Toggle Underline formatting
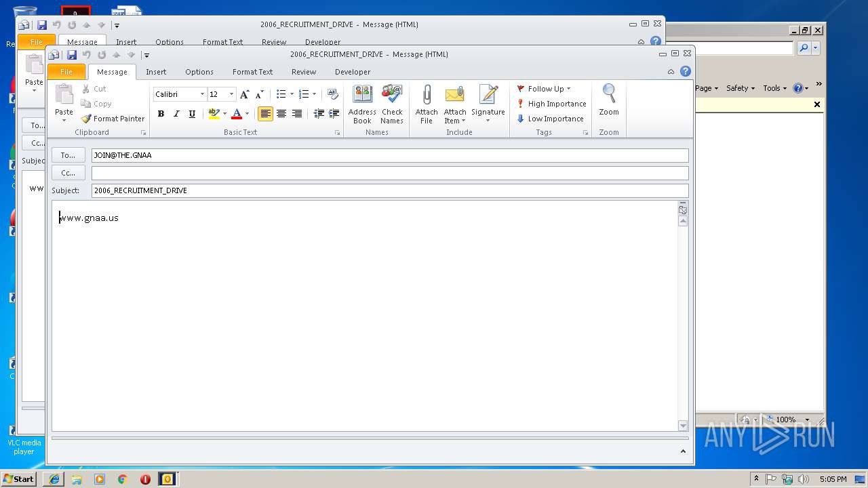The image size is (868, 488). tap(192, 114)
